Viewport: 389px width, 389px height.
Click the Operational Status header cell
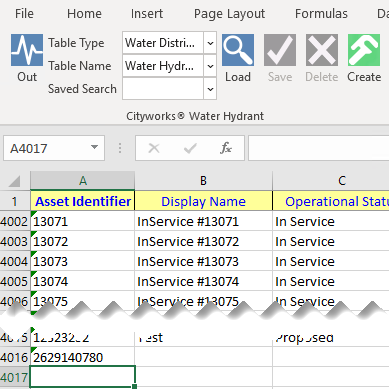331,201
